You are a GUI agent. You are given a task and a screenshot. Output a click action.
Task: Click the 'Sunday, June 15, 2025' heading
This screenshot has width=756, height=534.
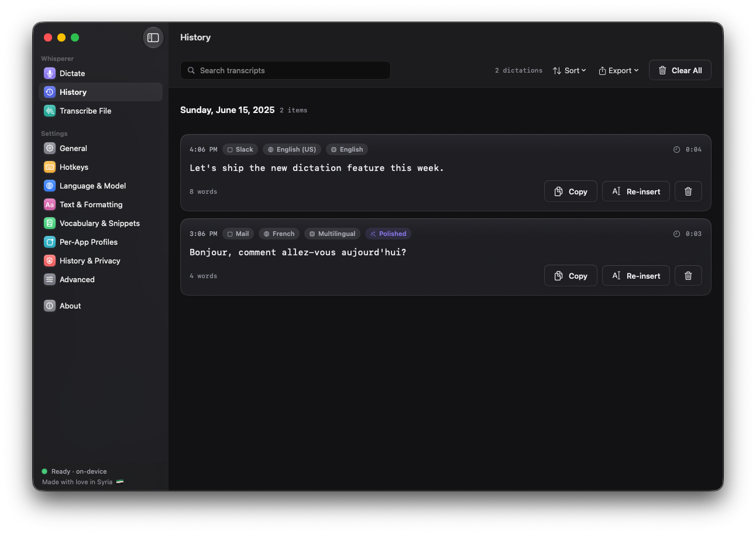click(227, 110)
